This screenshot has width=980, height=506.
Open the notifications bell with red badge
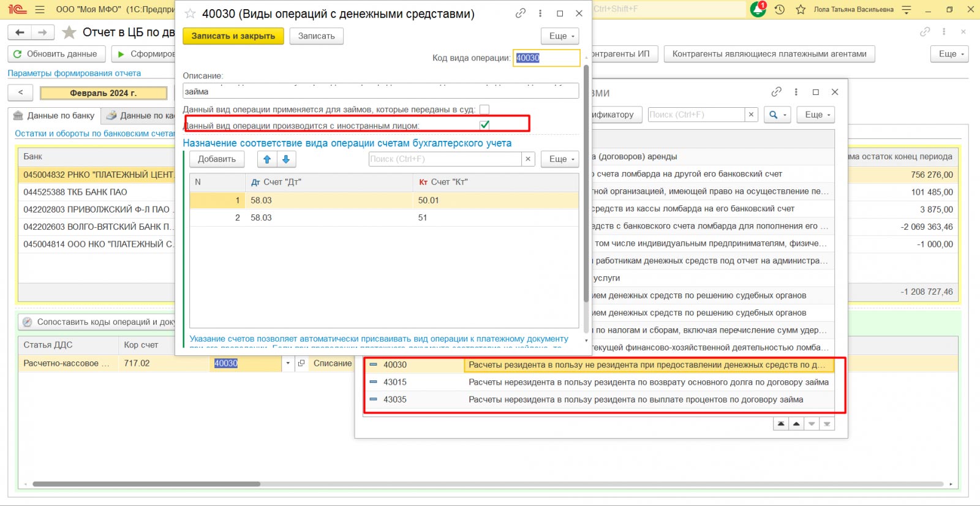pos(758,9)
